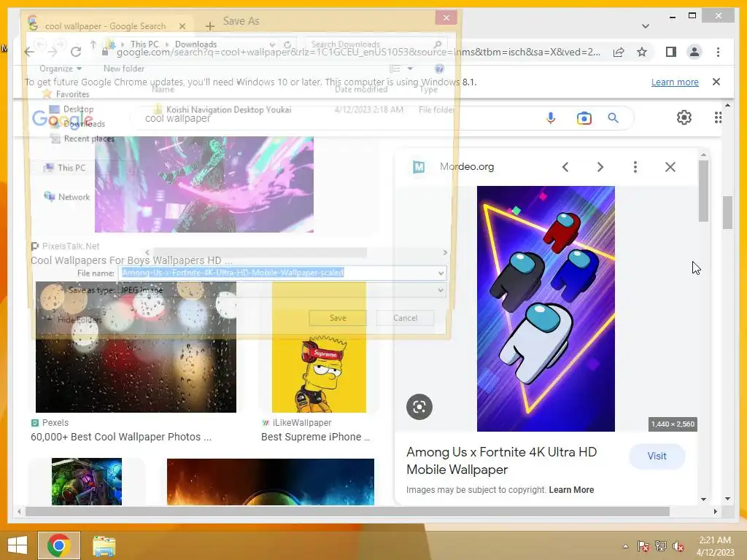Click the 60,000+ Best Cool Wallpaper Photos link
This screenshot has width=747, height=560.
pyautogui.click(x=121, y=437)
